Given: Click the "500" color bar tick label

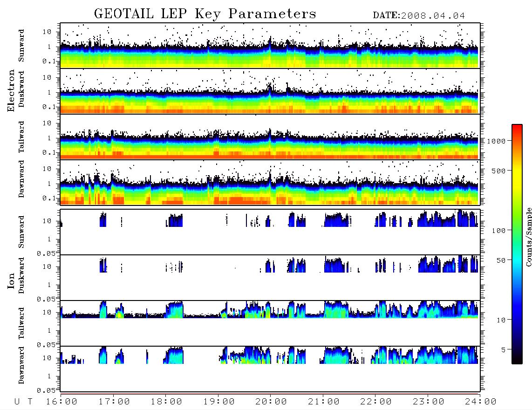Looking at the screenshot, I should pos(498,171).
